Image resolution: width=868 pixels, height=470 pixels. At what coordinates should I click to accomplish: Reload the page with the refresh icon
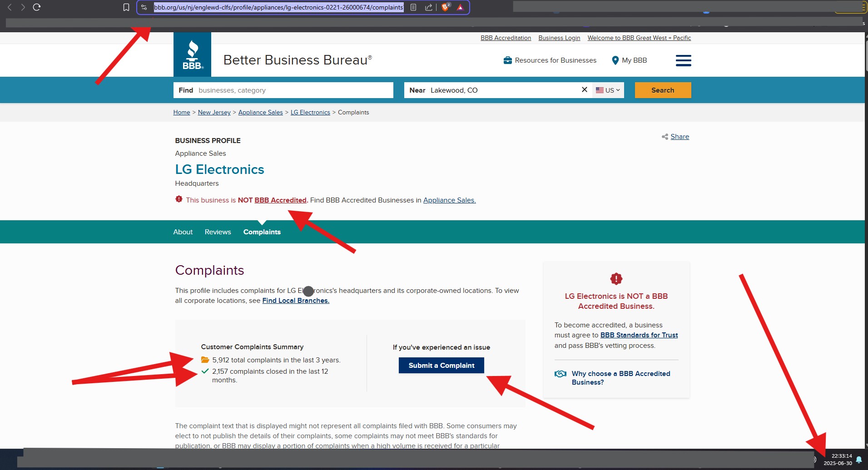pyautogui.click(x=37, y=7)
